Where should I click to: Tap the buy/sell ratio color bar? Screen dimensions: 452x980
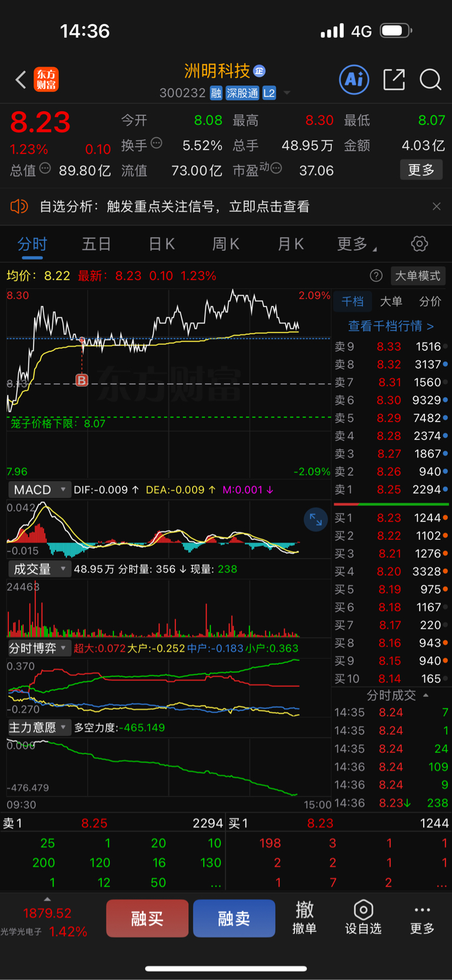[391, 504]
